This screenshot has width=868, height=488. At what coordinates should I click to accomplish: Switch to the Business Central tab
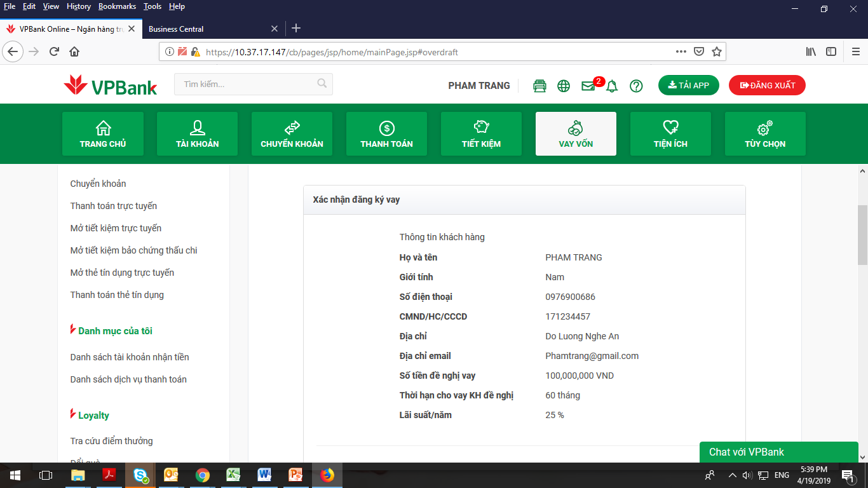pos(212,29)
